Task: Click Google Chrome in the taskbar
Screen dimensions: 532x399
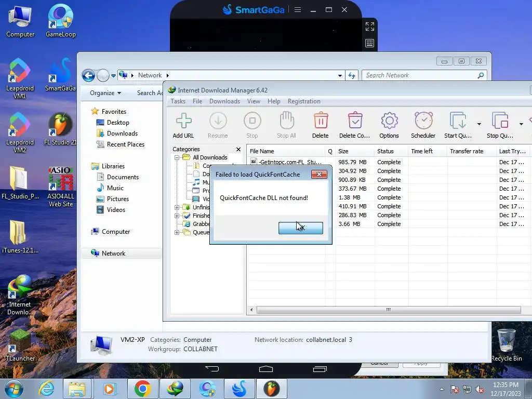Action: point(142,389)
